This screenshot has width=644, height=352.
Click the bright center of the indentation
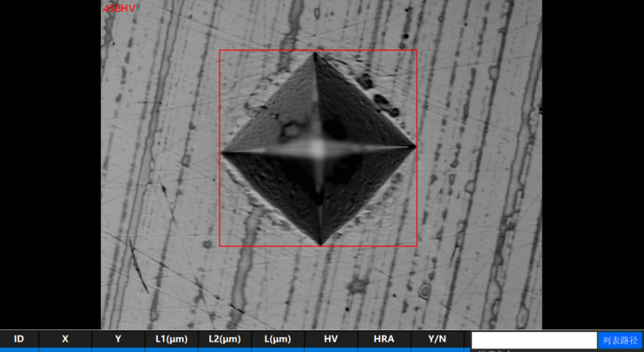(318, 149)
